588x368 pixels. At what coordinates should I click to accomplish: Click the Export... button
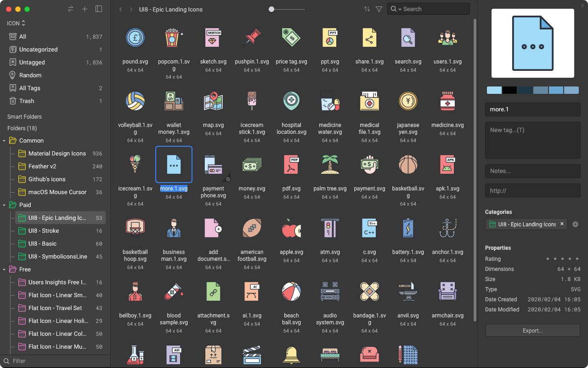(x=532, y=330)
